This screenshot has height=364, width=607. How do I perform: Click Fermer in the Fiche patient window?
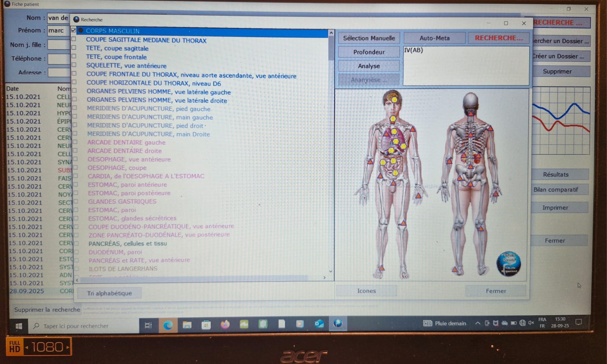[559, 240]
